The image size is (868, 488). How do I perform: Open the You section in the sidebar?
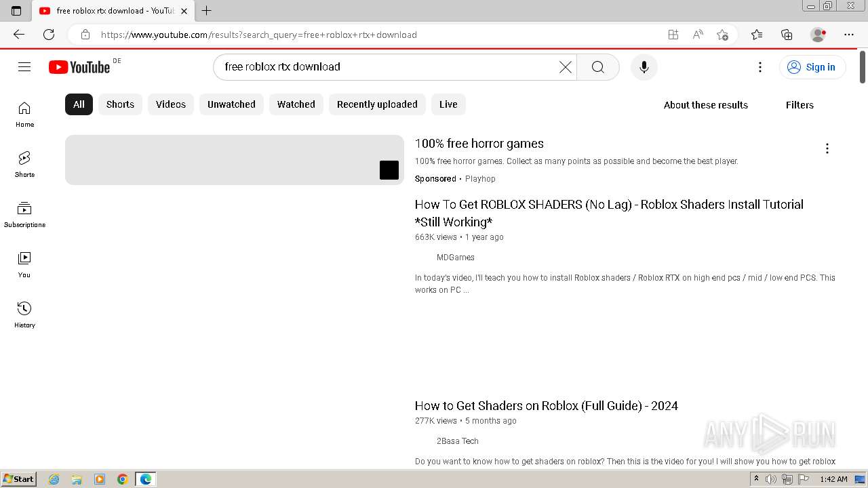(x=24, y=265)
